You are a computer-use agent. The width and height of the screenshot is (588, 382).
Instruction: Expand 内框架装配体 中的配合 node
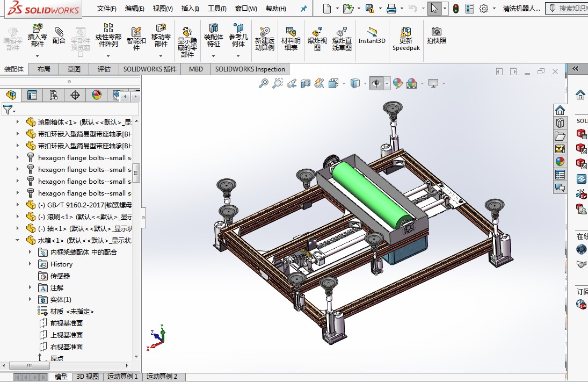(30, 252)
